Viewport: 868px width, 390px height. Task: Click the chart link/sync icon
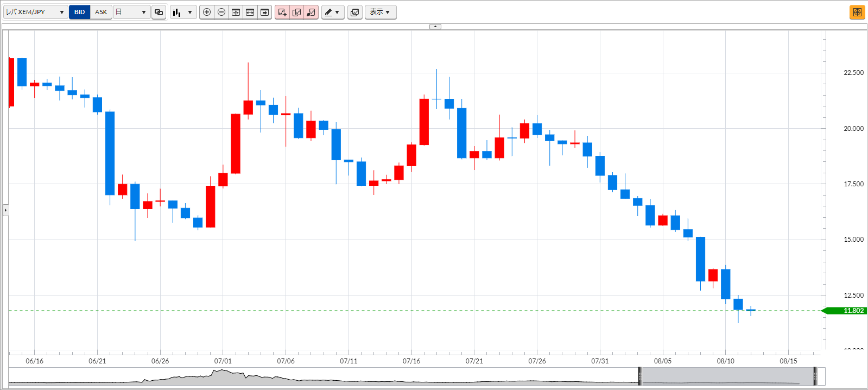click(x=159, y=12)
